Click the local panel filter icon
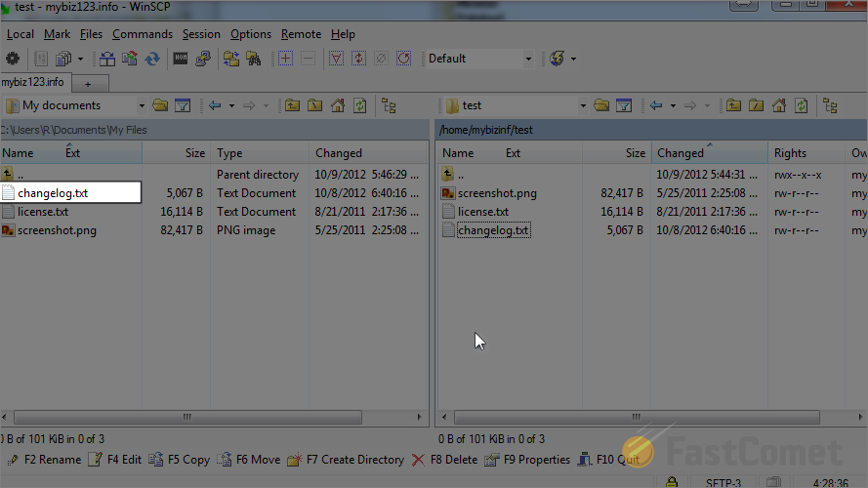Image resolution: width=868 pixels, height=488 pixels. [x=183, y=105]
